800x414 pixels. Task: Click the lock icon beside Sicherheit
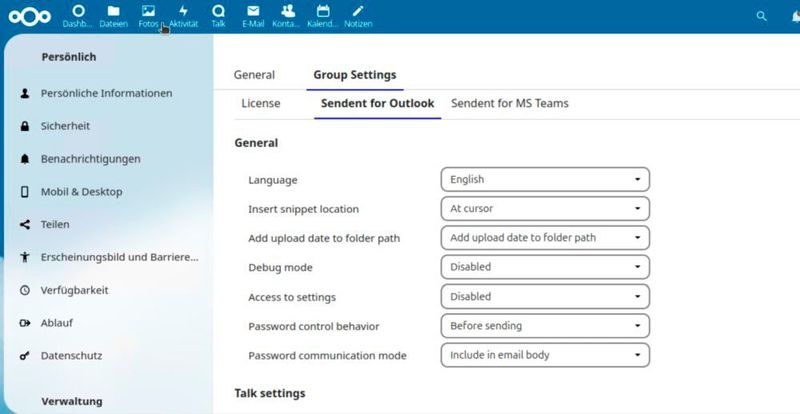(24, 126)
